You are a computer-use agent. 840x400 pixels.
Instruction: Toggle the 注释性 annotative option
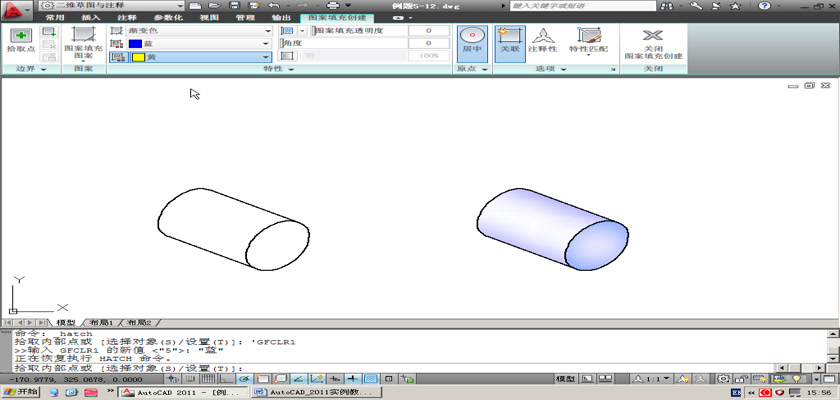click(543, 41)
